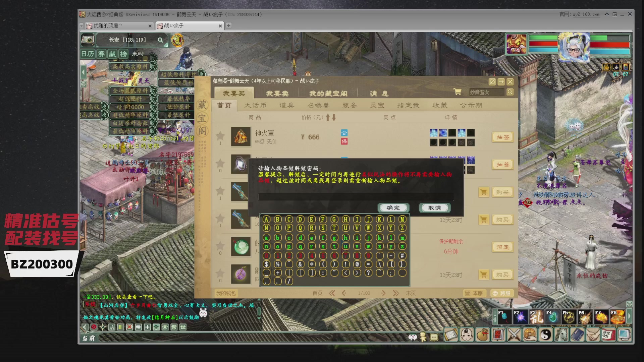The height and width of the screenshot is (362, 644).
Task: Favorite the 神火罩 item with its star
Action: pos(220,136)
